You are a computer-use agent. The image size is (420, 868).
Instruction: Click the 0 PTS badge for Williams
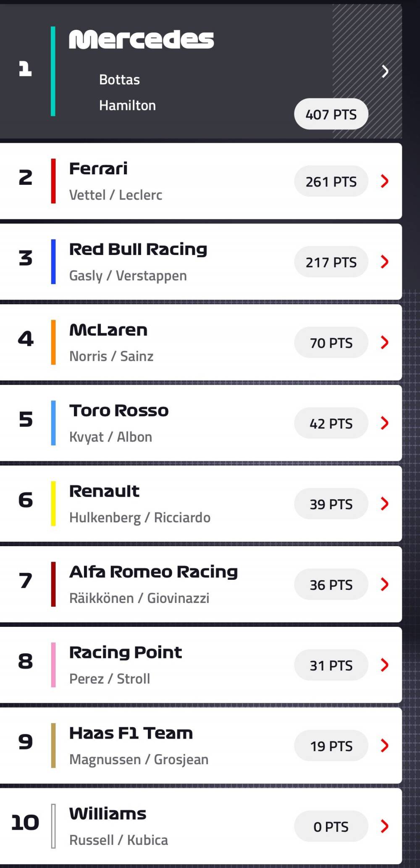pyautogui.click(x=331, y=826)
